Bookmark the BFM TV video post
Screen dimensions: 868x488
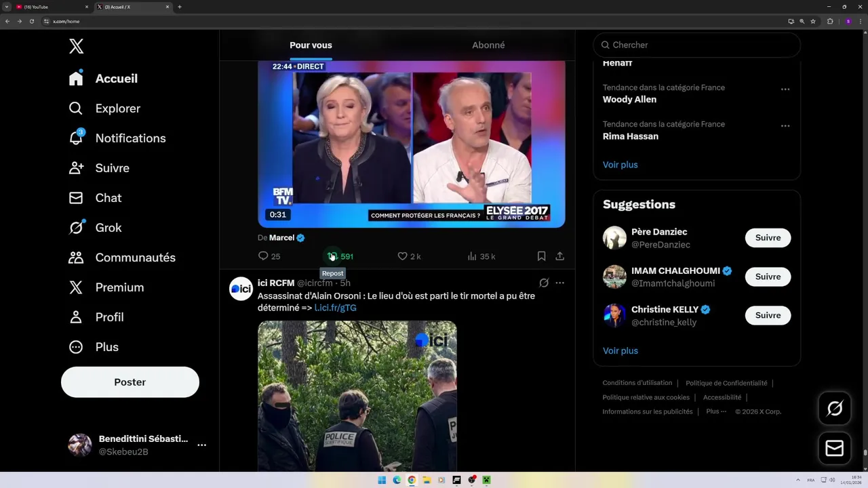[x=541, y=256]
